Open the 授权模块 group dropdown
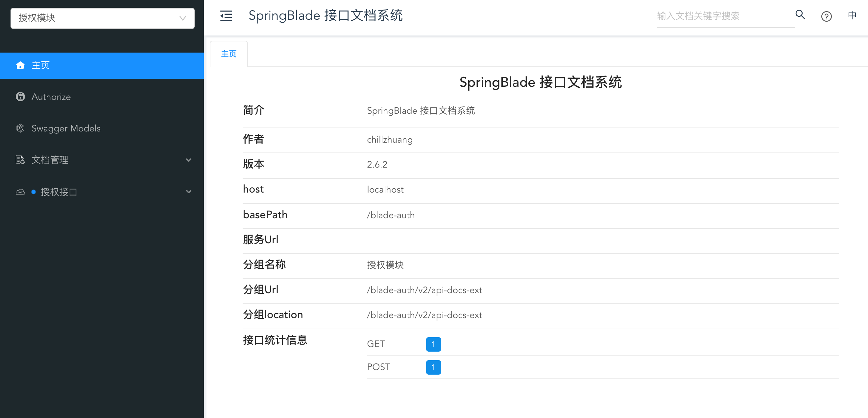This screenshot has width=868, height=418. coord(103,18)
